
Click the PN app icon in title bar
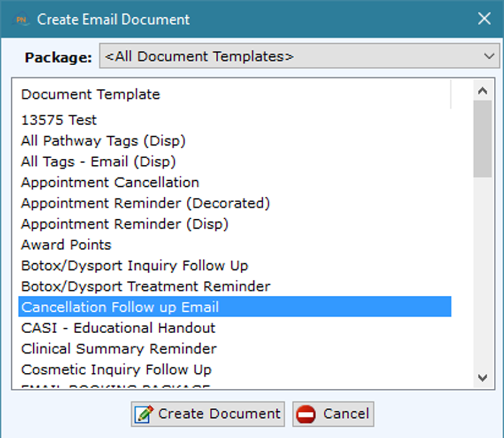point(23,19)
